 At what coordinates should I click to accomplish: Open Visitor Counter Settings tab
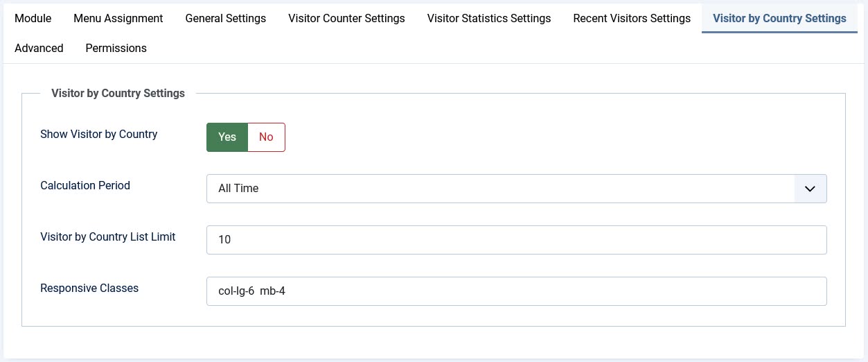point(346,18)
